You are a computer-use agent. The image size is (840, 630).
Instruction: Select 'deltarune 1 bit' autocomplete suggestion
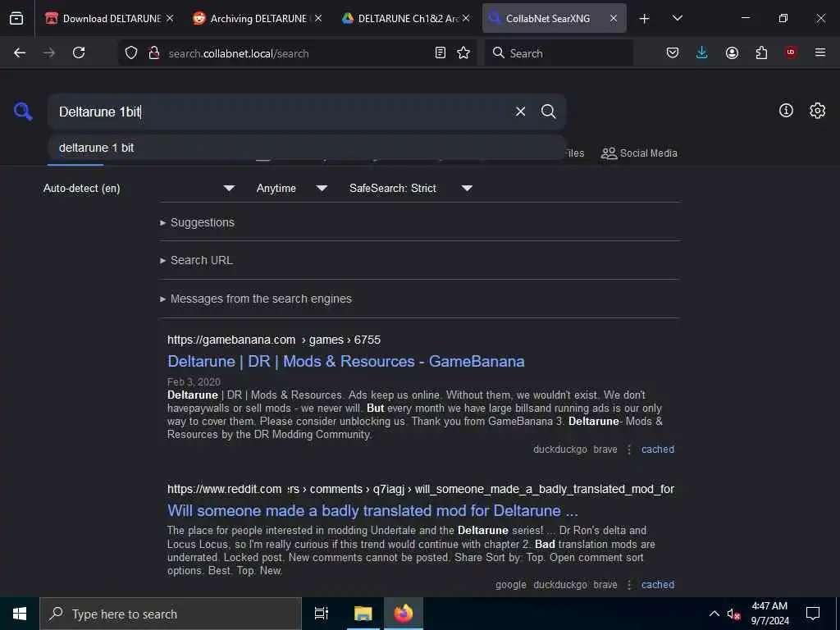coord(307,148)
